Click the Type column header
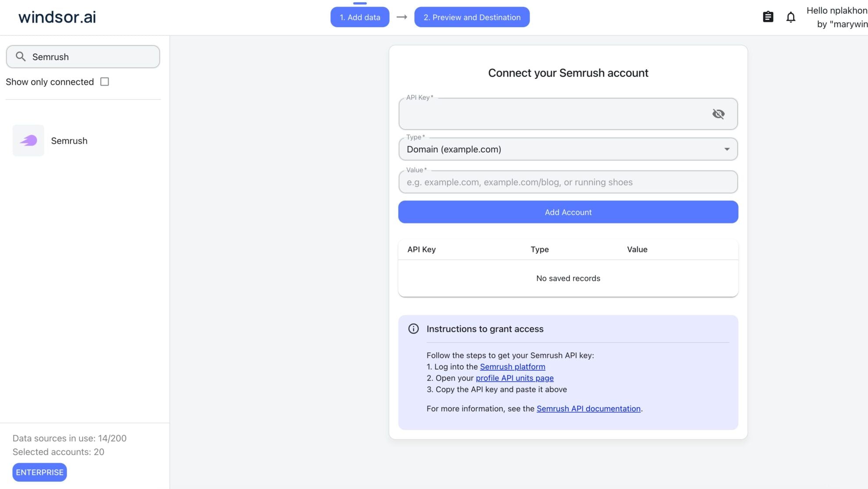The height and width of the screenshot is (489, 868). click(540, 249)
